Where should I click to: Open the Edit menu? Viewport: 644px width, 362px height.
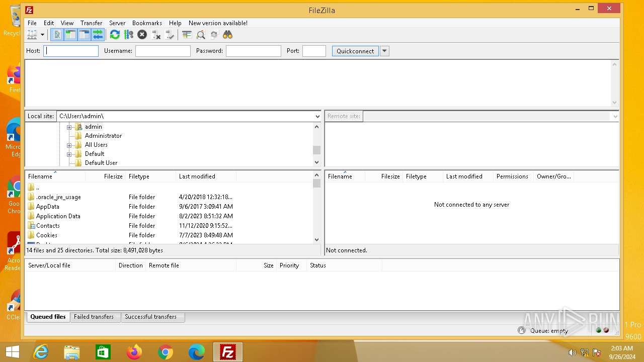[x=49, y=23]
